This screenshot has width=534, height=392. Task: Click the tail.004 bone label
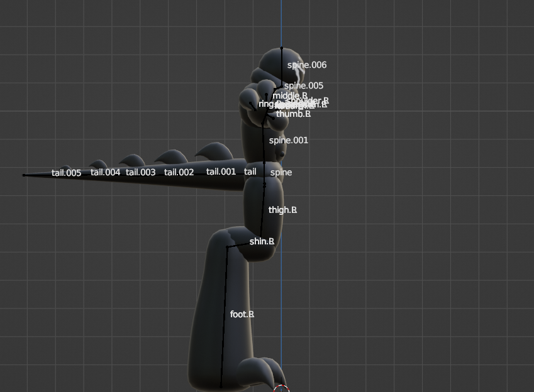click(x=105, y=173)
